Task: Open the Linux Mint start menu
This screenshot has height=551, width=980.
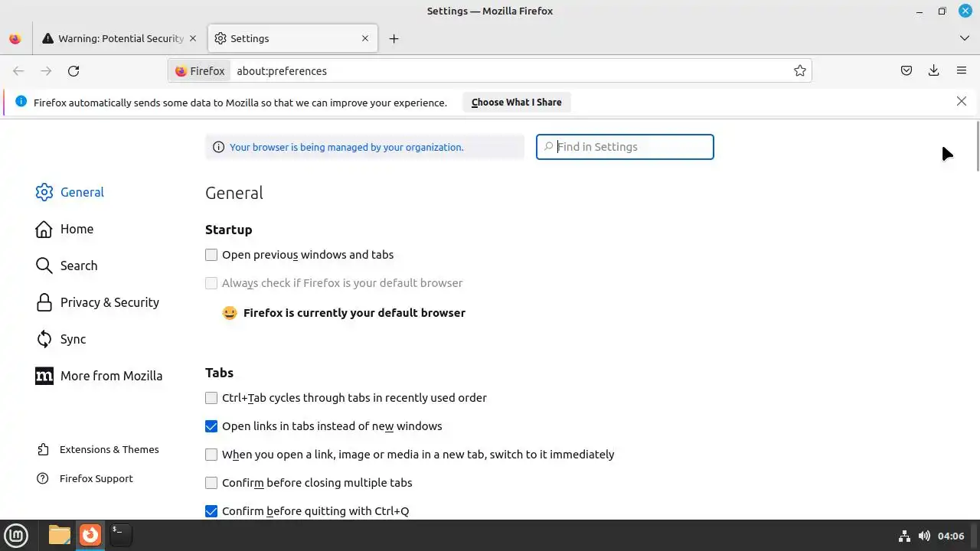Action: pos(16,535)
